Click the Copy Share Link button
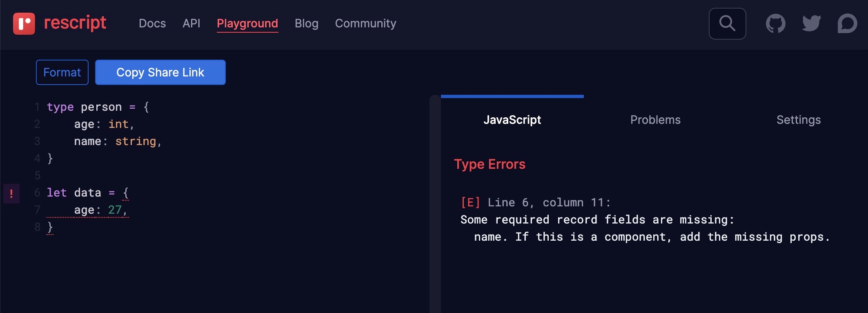Viewport: 868px width, 313px height. pos(160,72)
